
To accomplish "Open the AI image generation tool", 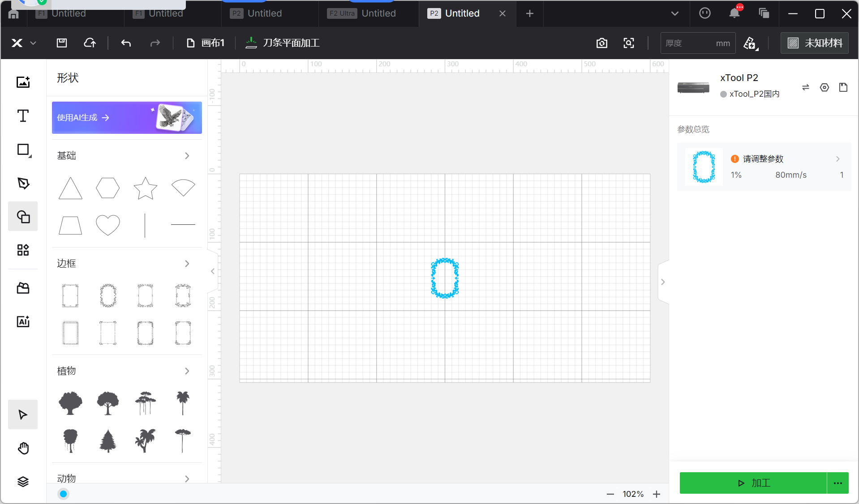I will tap(23, 321).
